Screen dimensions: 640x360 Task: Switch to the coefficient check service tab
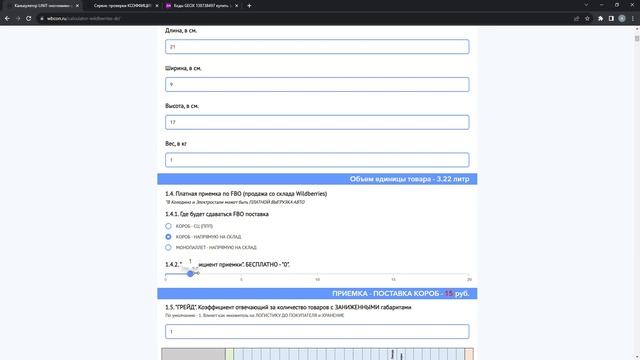(122, 6)
